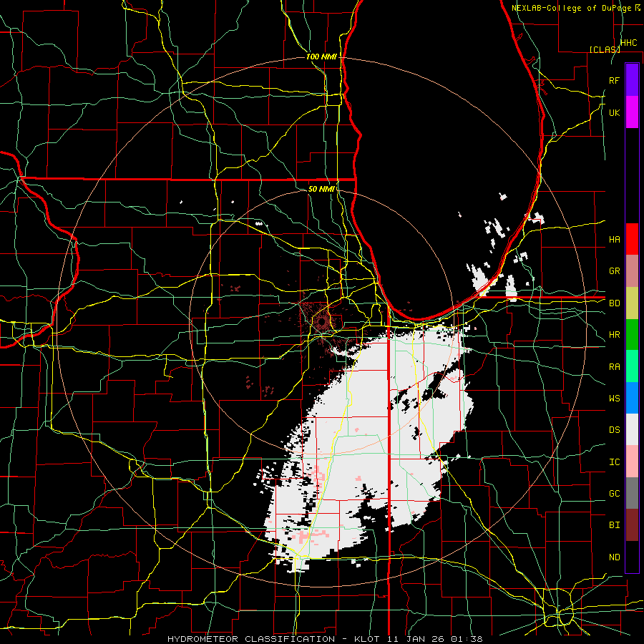Click the HA legend label
The height and width of the screenshot is (644, 644).
click(614, 239)
